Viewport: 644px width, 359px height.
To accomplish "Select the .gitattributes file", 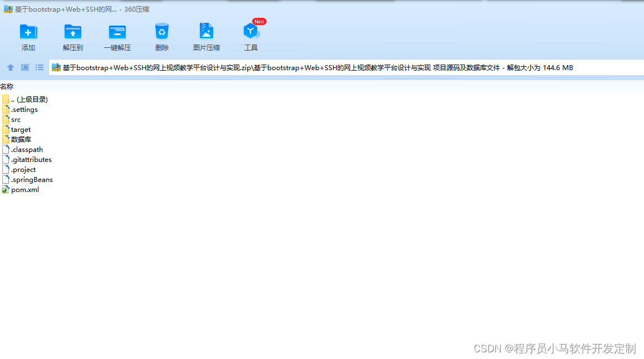I will [31, 159].
